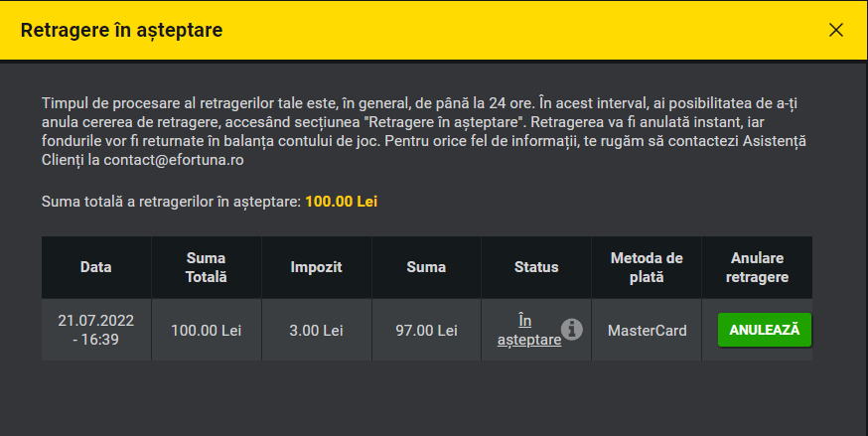
Task: Select the 100.00 Lei cell in the table row
Action: (206, 330)
